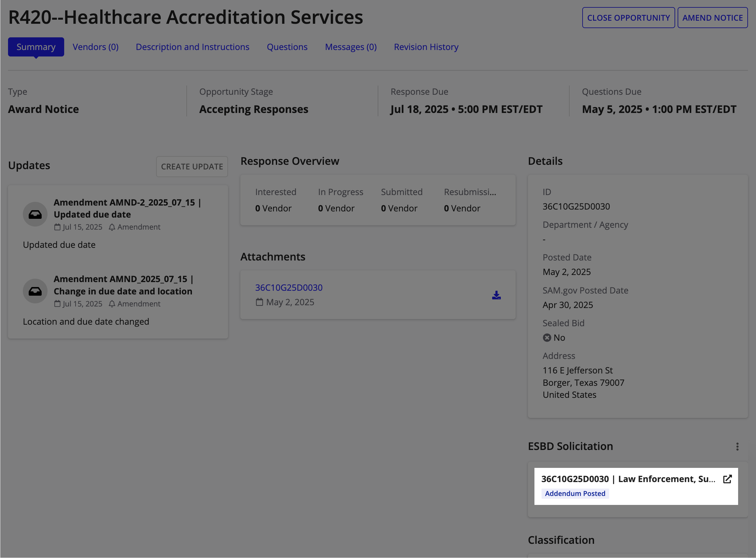Click calendar icon beside attachment date May 2, 2025

tap(259, 302)
